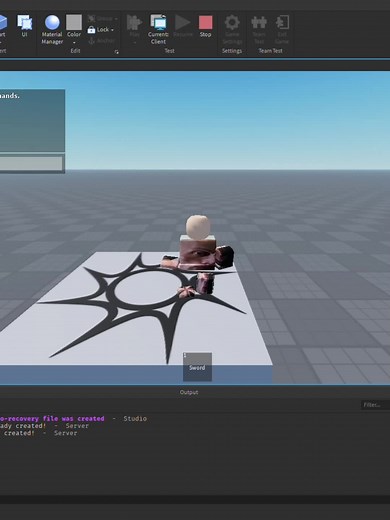Open the Edit group dialog launcher

tap(116, 52)
